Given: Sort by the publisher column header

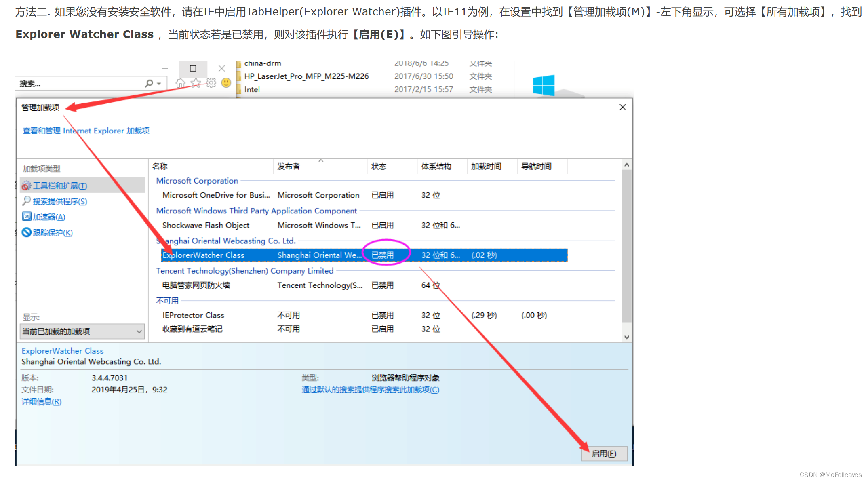Looking at the screenshot, I should click(x=289, y=167).
